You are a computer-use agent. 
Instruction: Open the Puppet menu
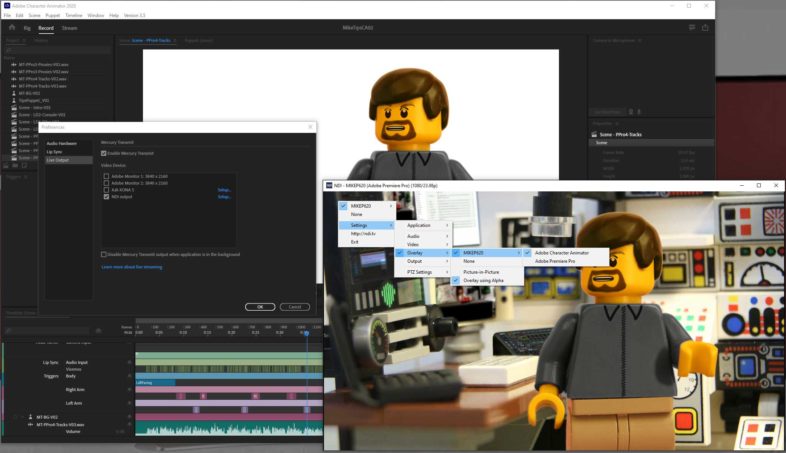point(53,16)
